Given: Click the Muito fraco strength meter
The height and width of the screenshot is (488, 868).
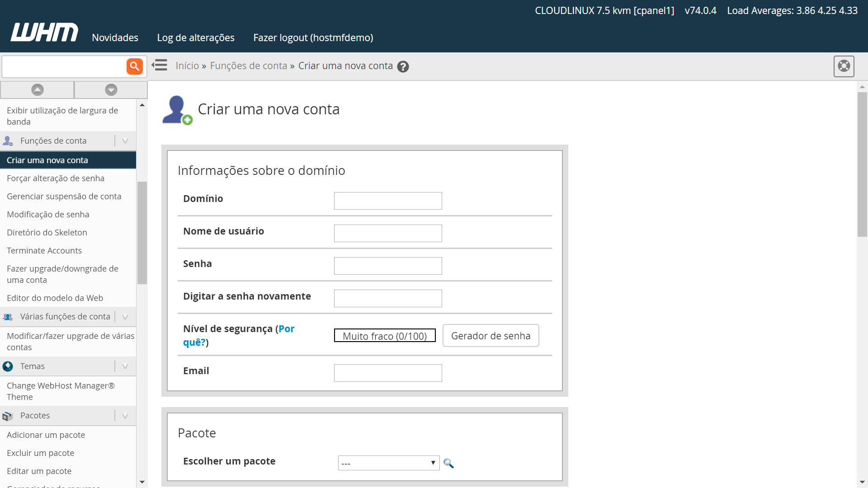Looking at the screenshot, I should (385, 336).
